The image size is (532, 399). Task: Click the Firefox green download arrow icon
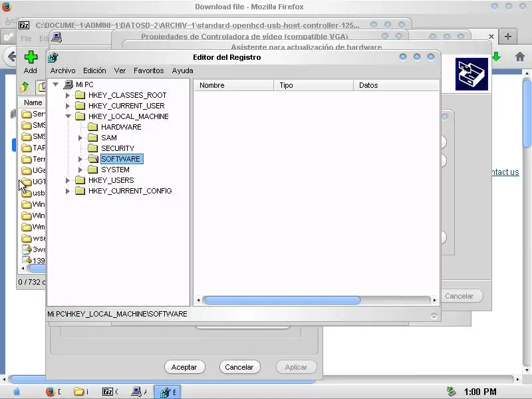click(x=496, y=57)
